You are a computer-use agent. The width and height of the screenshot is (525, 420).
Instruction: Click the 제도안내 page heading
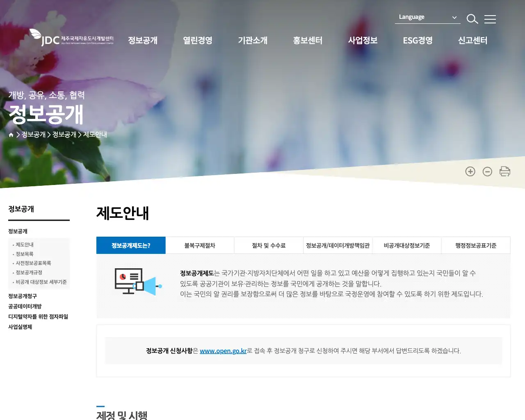(123, 213)
